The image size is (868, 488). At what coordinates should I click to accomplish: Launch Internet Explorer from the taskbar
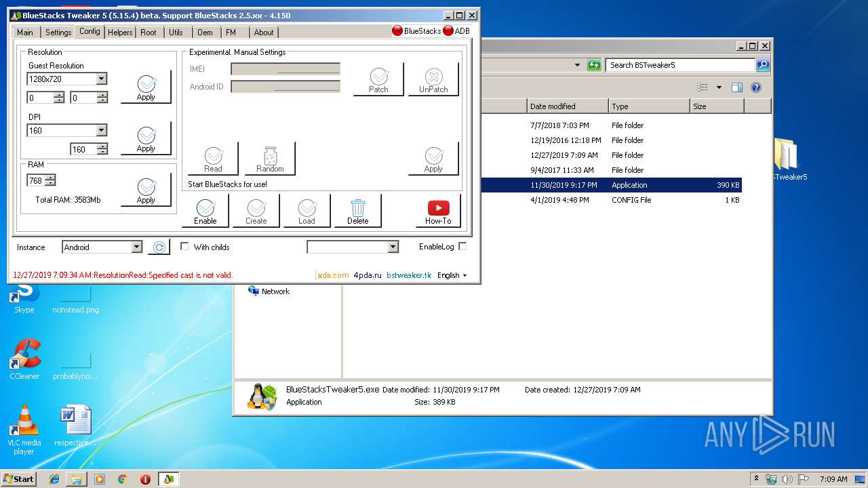click(x=54, y=479)
